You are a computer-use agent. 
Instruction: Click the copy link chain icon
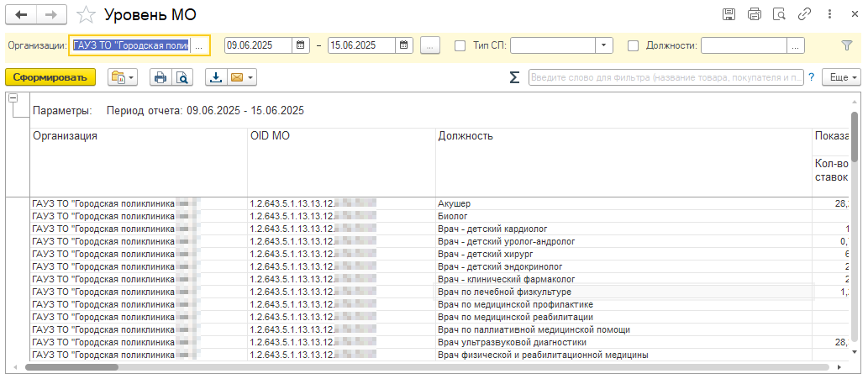pyautogui.click(x=804, y=14)
